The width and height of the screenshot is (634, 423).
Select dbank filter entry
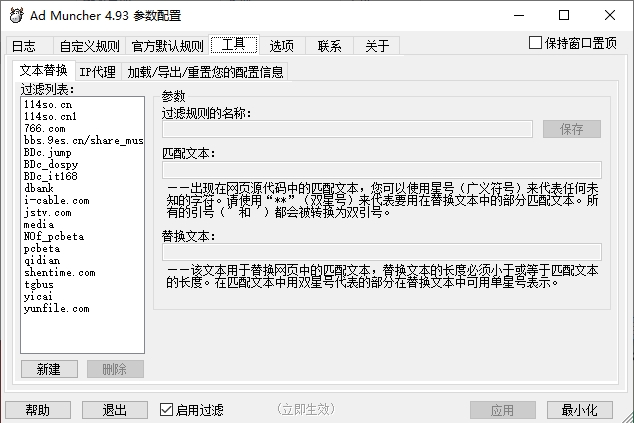point(82,188)
